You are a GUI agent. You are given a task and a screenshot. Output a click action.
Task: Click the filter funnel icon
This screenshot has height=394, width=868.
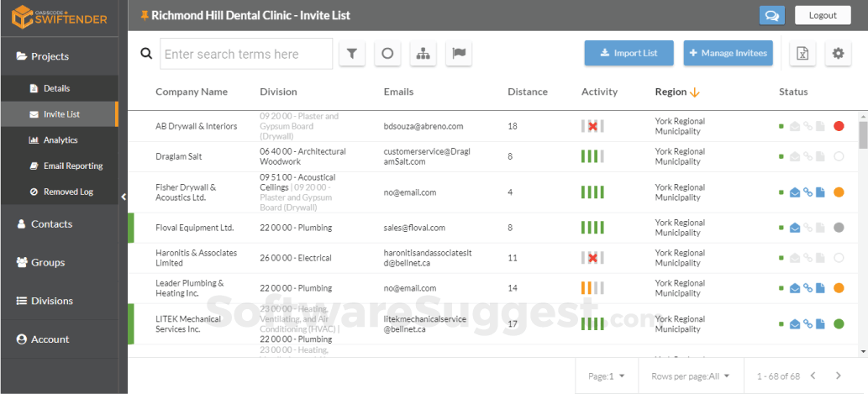click(x=351, y=54)
